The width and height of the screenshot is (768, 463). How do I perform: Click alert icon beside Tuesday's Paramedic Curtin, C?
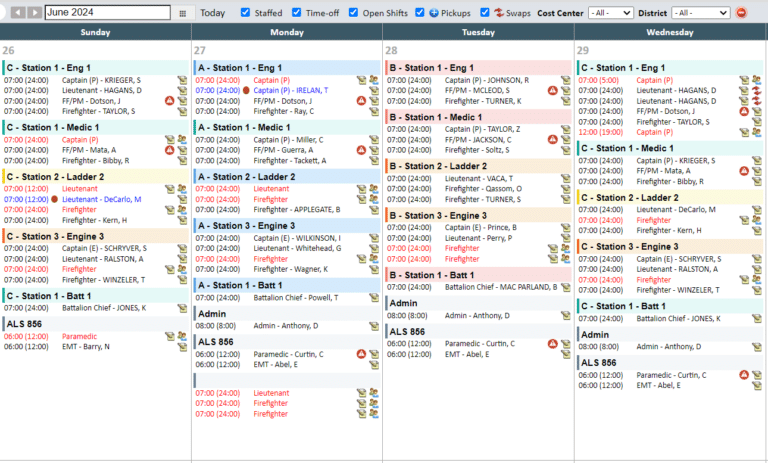[552, 344]
